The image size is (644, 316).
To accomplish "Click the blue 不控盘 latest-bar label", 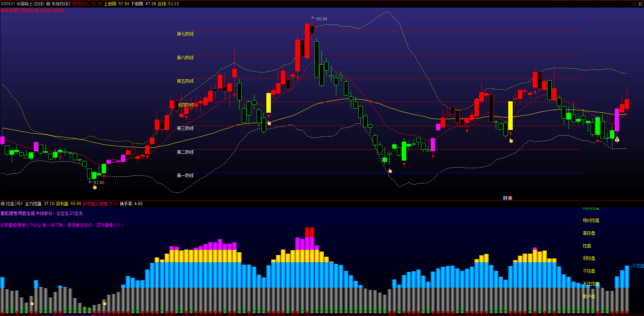I will click(x=637, y=266).
